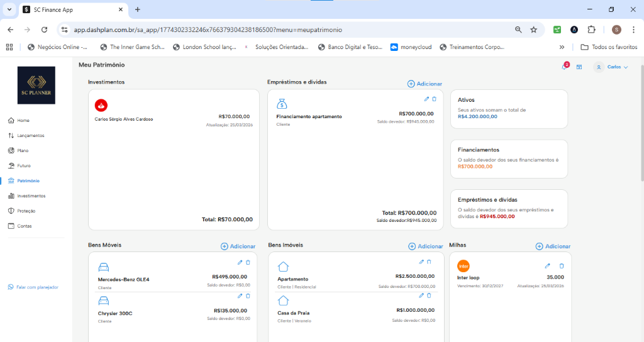Click the page vertical scrollbar
Viewport: 644px width, 342px height.
pos(641,123)
